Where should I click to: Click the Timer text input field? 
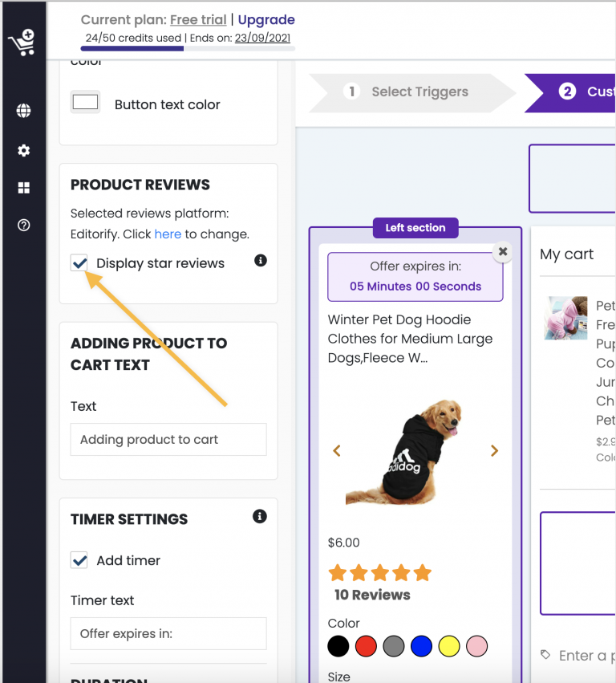tap(168, 633)
